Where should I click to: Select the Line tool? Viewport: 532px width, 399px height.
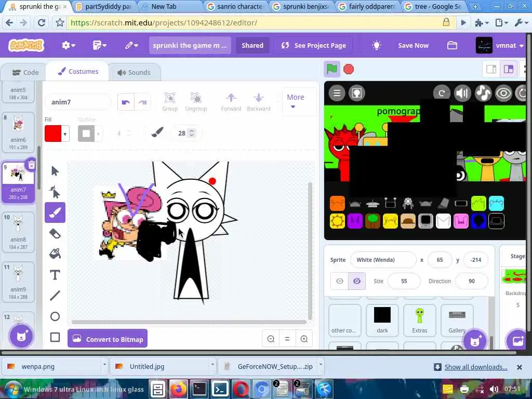point(55,296)
